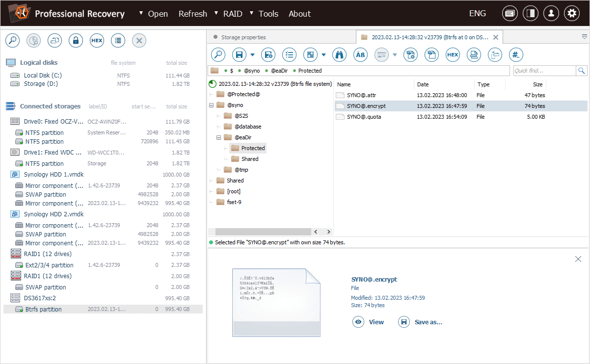Viewport: 590px width, 364px height.
Task: Click the Save as... button in preview
Action: [420, 322]
